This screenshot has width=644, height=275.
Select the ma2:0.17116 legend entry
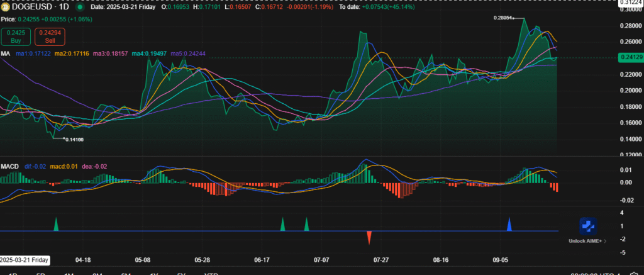pyautogui.click(x=72, y=54)
